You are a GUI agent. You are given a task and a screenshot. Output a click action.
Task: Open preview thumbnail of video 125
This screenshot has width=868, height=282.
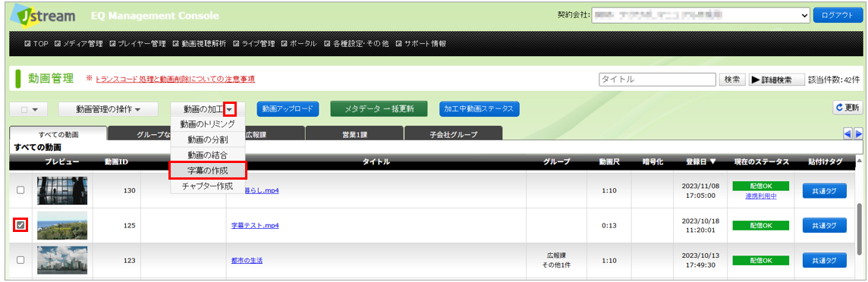coord(62,225)
